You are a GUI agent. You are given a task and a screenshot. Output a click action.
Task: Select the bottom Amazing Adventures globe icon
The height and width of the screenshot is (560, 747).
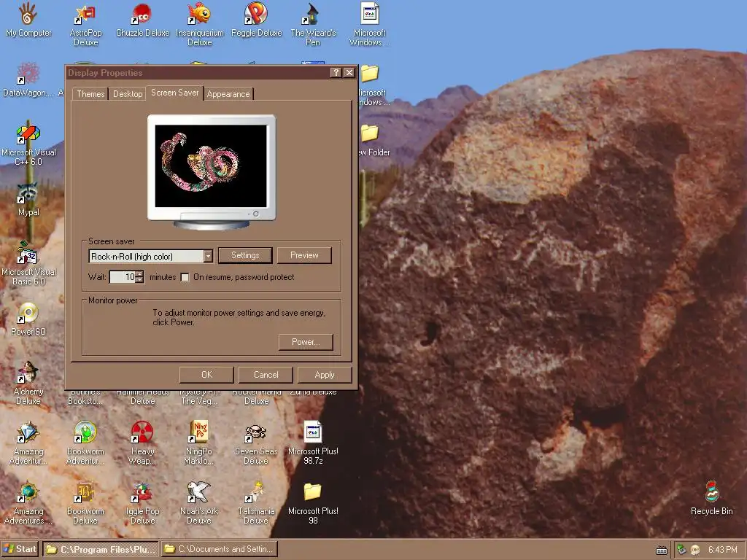28,493
